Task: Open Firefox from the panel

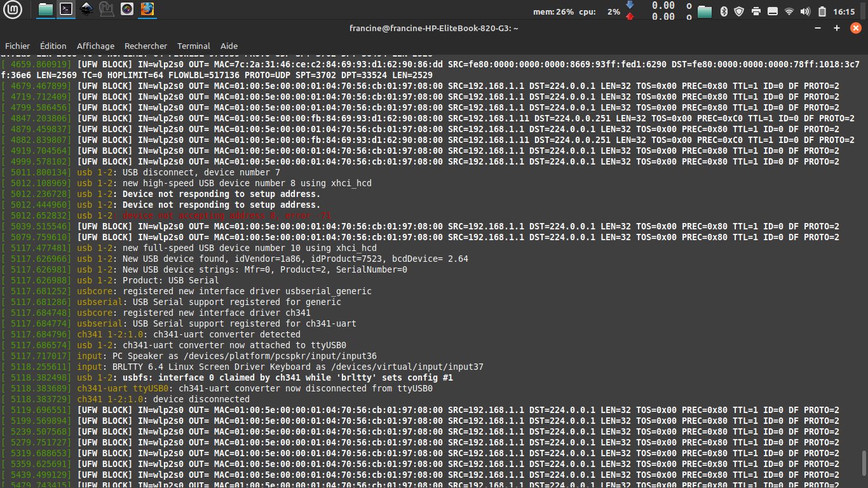Action: (147, 10)
